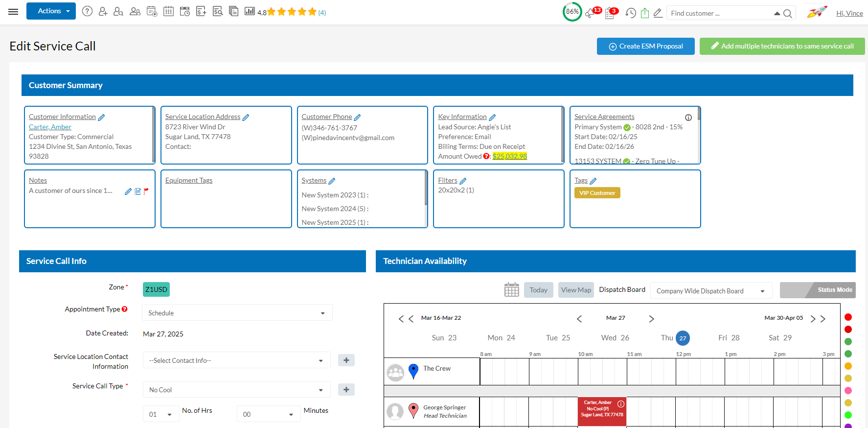868x428 pixels.
Task: Open the Carter, Amber customer link
Action: coord(50,127)
